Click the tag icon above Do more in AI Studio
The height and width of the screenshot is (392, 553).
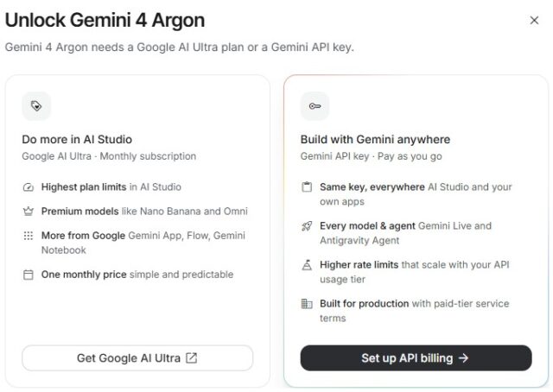click(x=36, y=106)
